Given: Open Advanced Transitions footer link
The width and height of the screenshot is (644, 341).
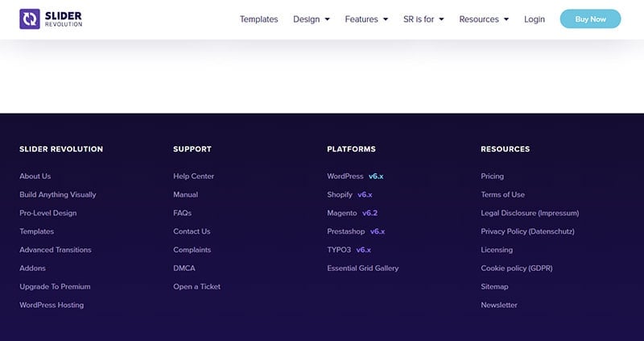Looking at the screenshot, I should tap(56, 250).
